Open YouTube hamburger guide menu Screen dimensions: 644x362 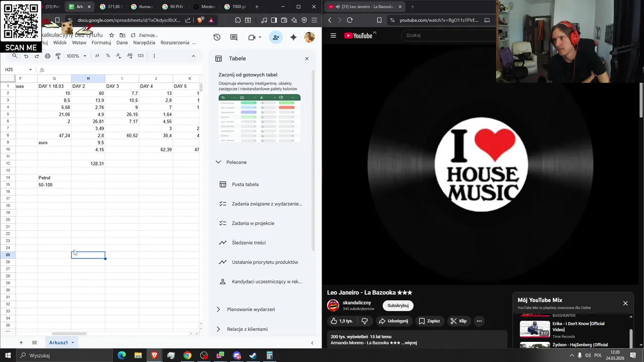[x=333, y=35]
